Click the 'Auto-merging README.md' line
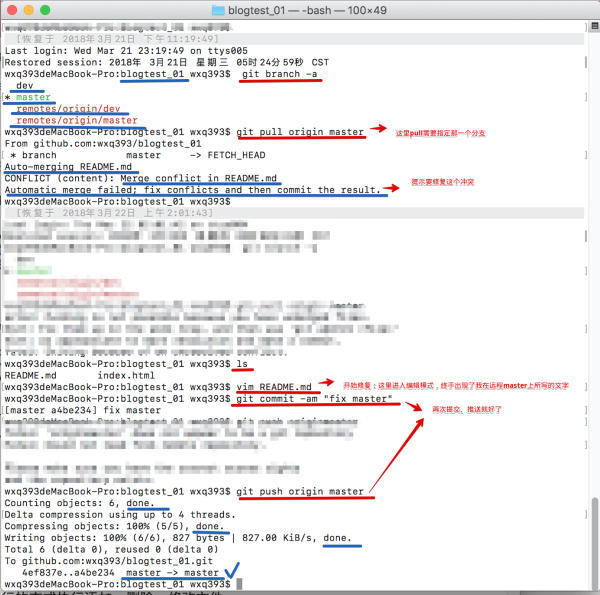The height and width of the screenshot is (595, 600). pyautogui.click(x=68, y=167)
